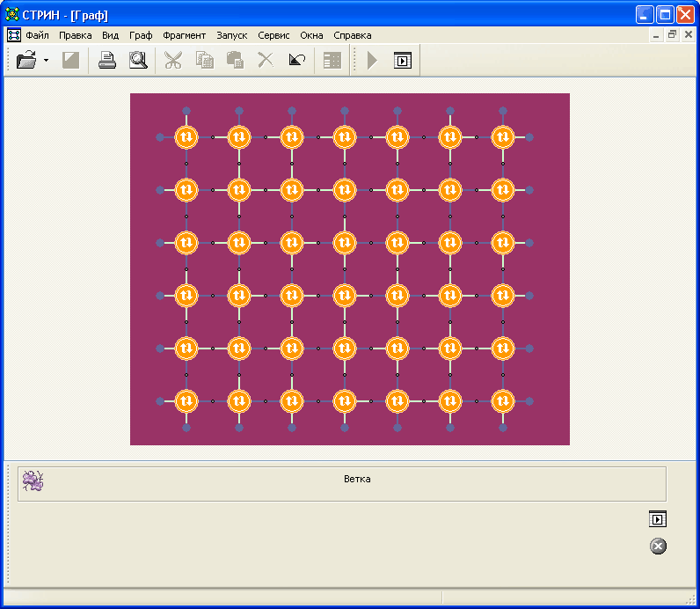This screenshot has width=700, height=609.
Task: Click blue terminal dot below bottom-left node
Action: pyautogui.click(x=186, y=428)
